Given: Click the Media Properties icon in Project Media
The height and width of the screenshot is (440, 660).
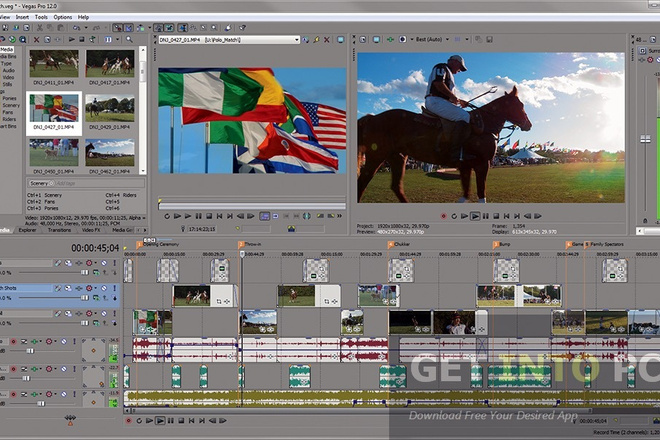Looking at the screenshot, I should click(47, 40).
